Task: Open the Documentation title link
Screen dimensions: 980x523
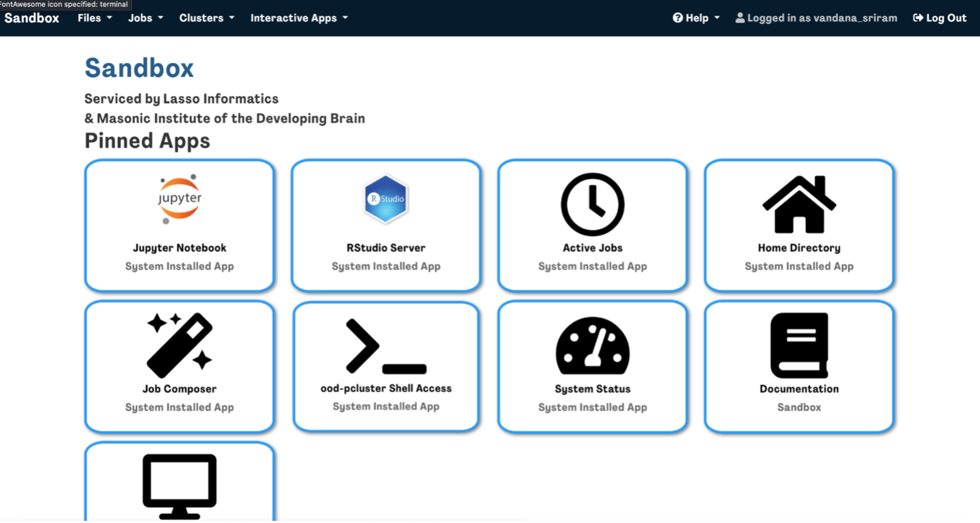Action: (799, 389)
